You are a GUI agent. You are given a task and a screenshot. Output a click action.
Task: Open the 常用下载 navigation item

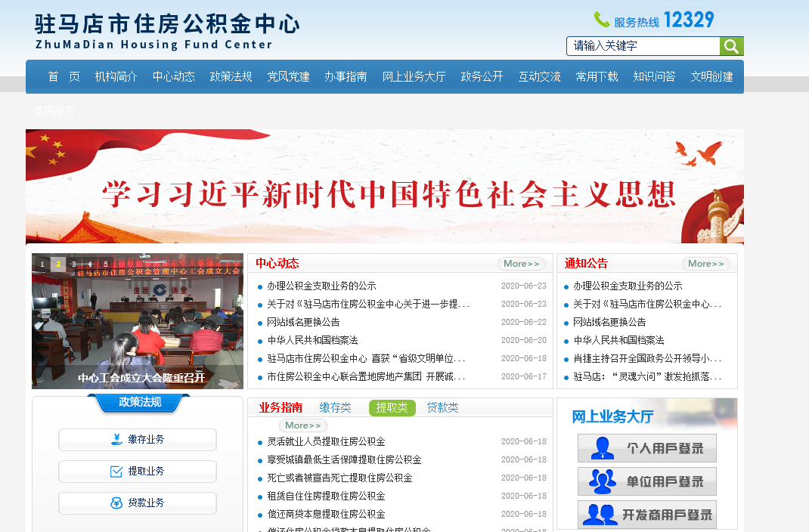point(597,77)
